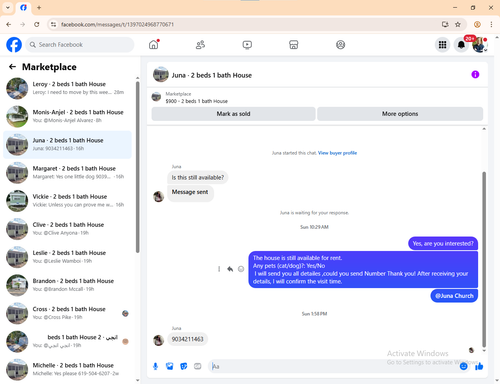Open Margaret conversation
Image resolution: width=500 pixels, height=384 pixels.
[x=67, y=173]
